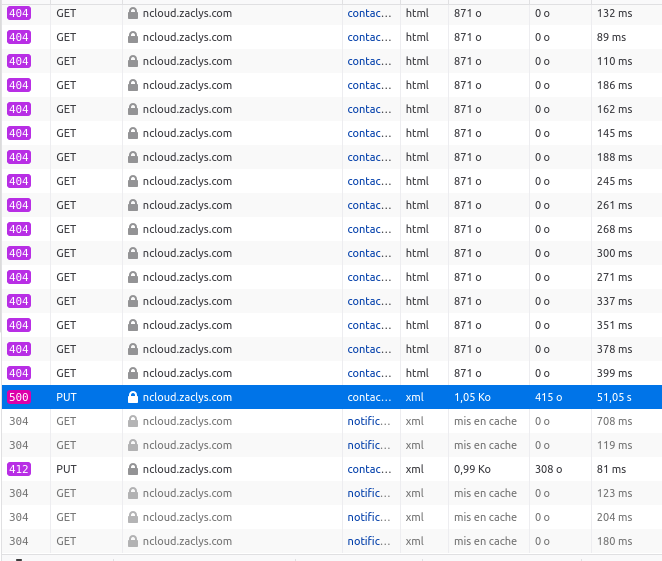Open the contac... file link in the 81 ms row
This screenshot has width=662, height=561.
[x=369, y=469]
